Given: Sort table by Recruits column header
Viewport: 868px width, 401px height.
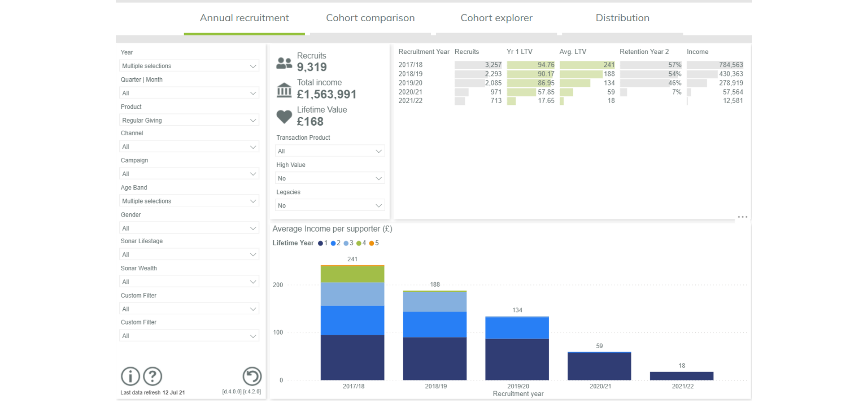Looking at the screenshot, I should click(x=467, y=52).
